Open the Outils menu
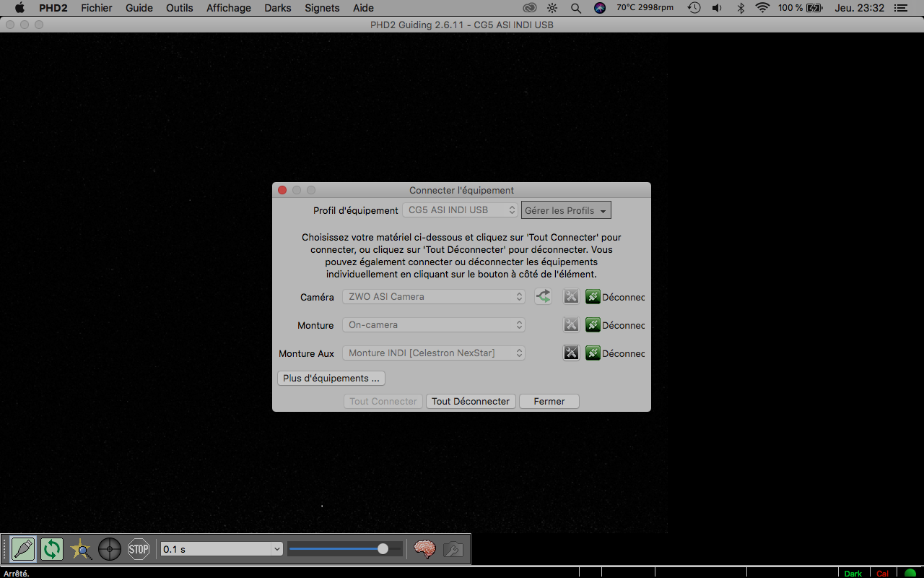 point(179,8)
